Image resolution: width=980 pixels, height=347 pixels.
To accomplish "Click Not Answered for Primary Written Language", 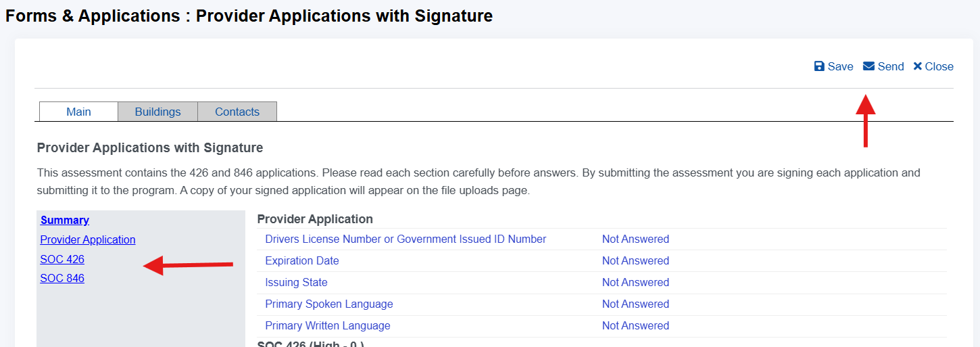I will pos(635,325).
